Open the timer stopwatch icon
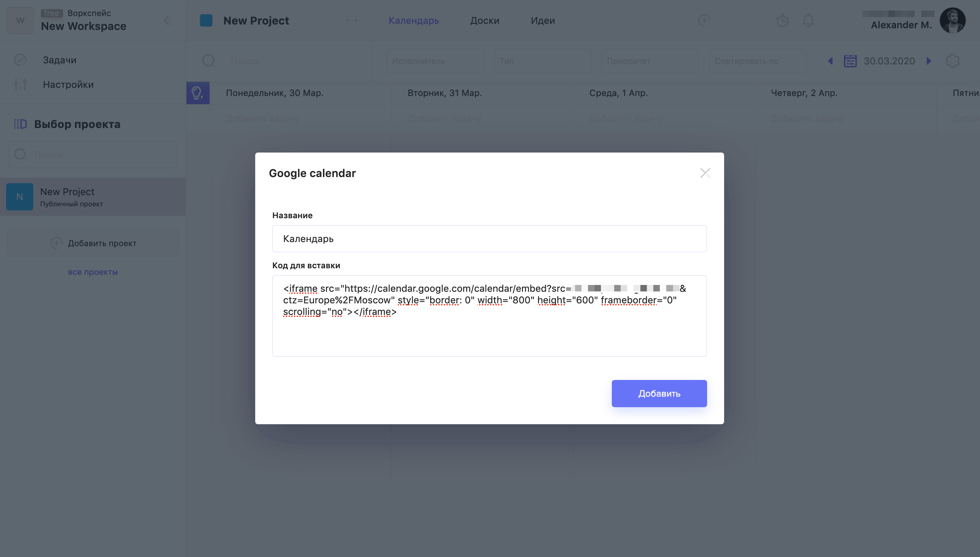 point(782,21)
